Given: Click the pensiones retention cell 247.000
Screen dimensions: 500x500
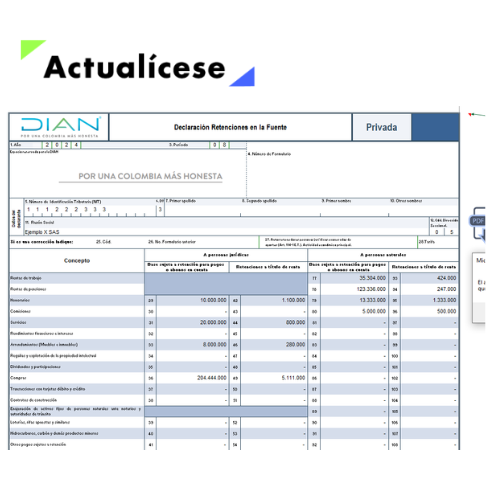Looking at the screenshot, I should tap(429, 289).
